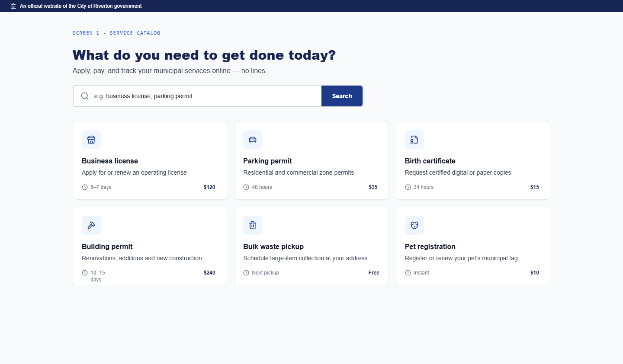Click the Free label on Bulk waste
The width and height of the screenshot is (623, 364).
[374, 273]
